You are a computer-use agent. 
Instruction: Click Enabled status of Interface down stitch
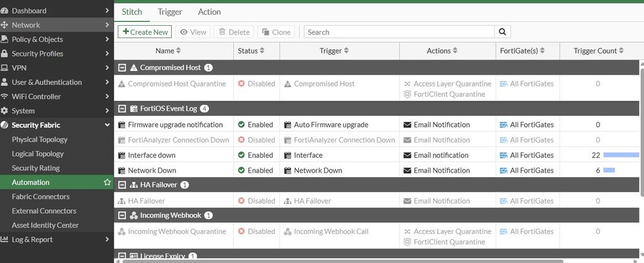(x=256, y=155)
